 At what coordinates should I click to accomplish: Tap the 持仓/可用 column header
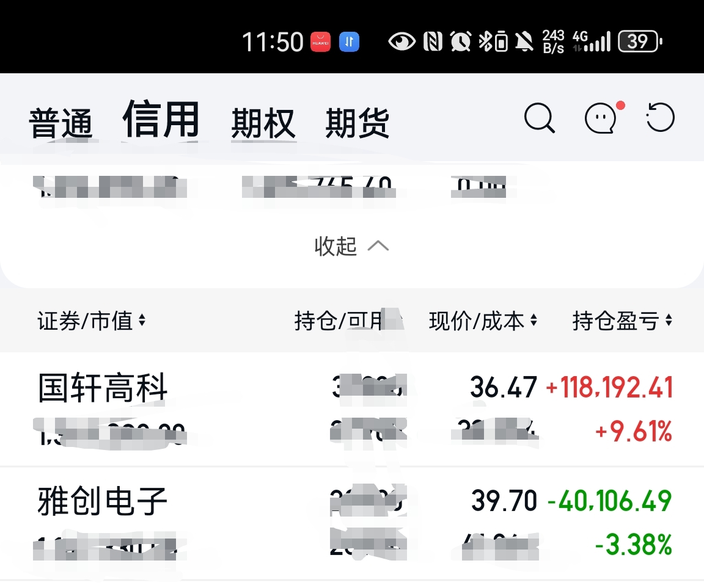click(x=348, y=321)
